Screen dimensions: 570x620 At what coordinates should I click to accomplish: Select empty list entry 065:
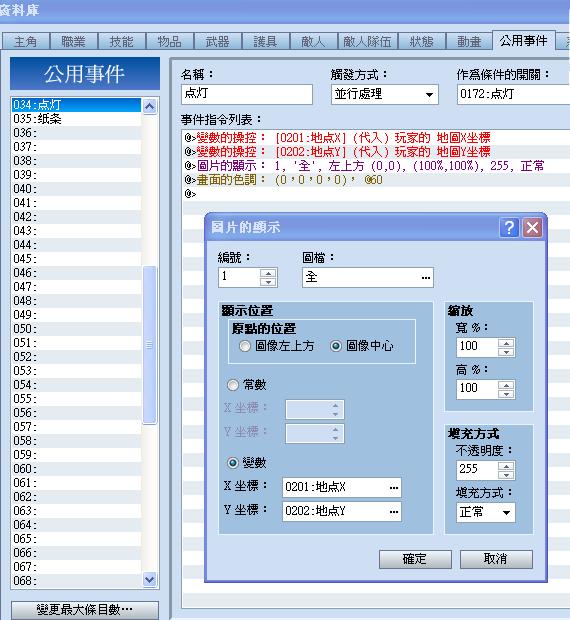(76, 539)
